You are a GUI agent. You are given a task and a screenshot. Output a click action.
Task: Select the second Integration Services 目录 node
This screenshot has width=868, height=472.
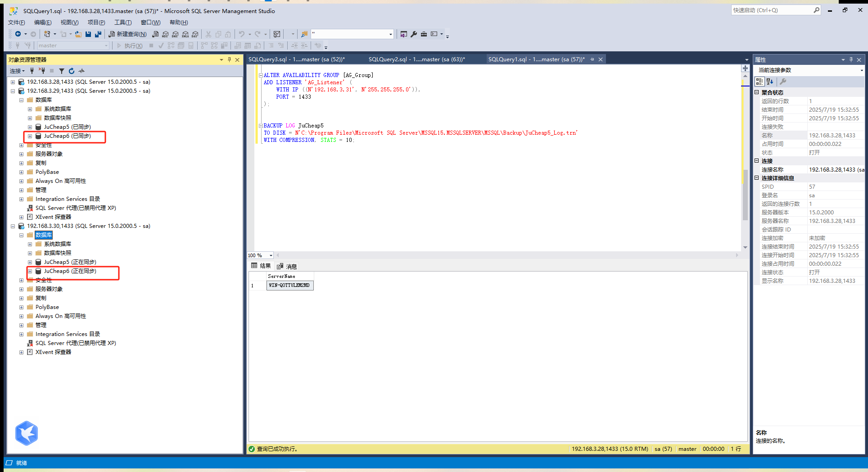click(68, 334)
